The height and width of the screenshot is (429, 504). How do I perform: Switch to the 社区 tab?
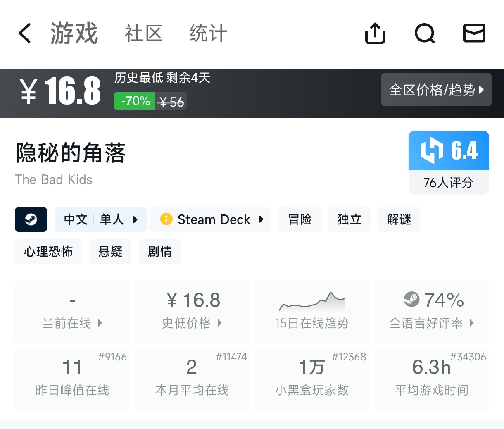144,33
